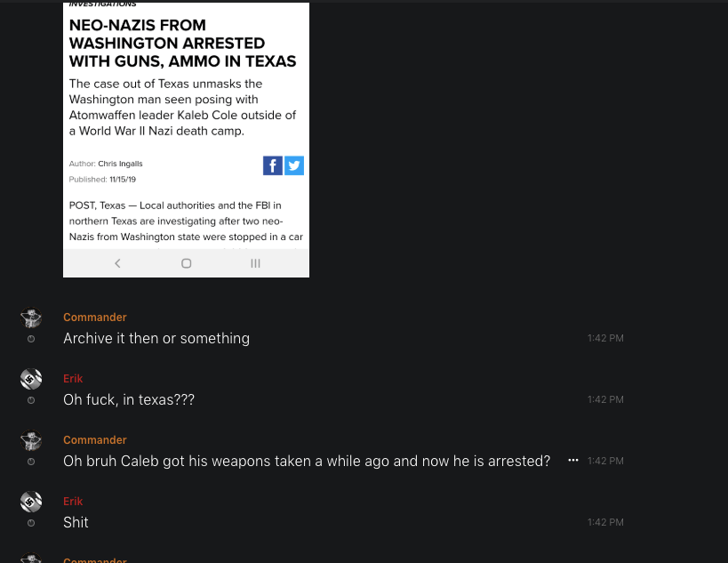
Task: Click the Chris Ingalls author name
Action: pos(120,164)
